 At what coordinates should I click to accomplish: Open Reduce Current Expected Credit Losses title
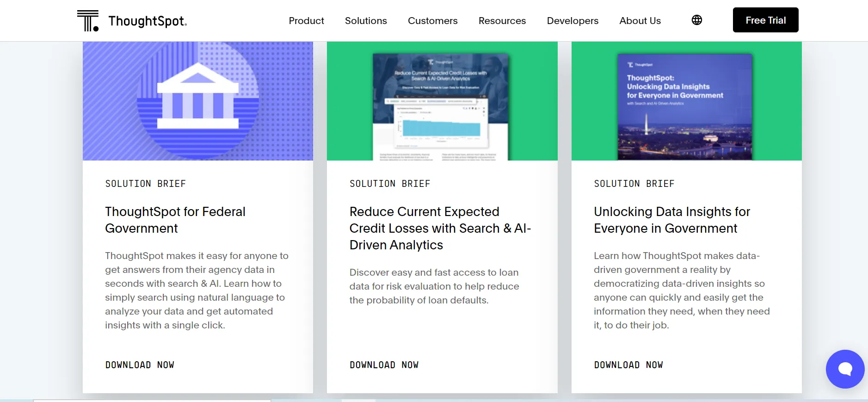[x=440, y=228]
